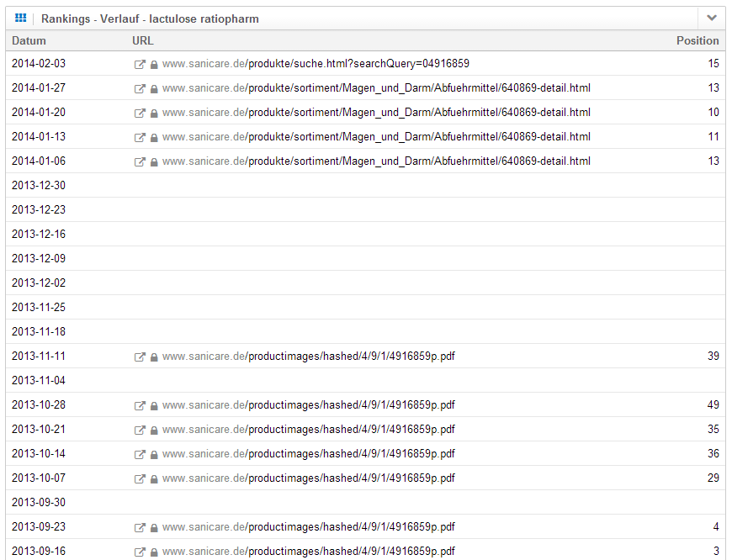
Task: Click external link icon in 2014-01-20 row
Action: click(x=141, y=113)
